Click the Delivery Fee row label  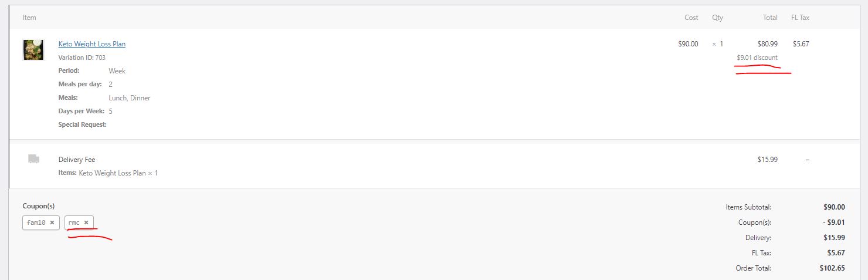77,160
